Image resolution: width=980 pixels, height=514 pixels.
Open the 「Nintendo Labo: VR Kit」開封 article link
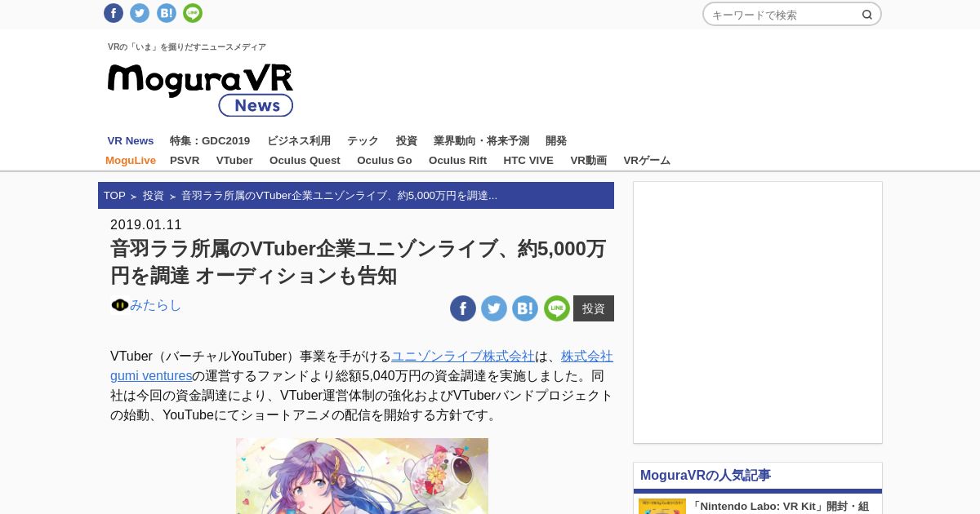(x=781, y=507)
